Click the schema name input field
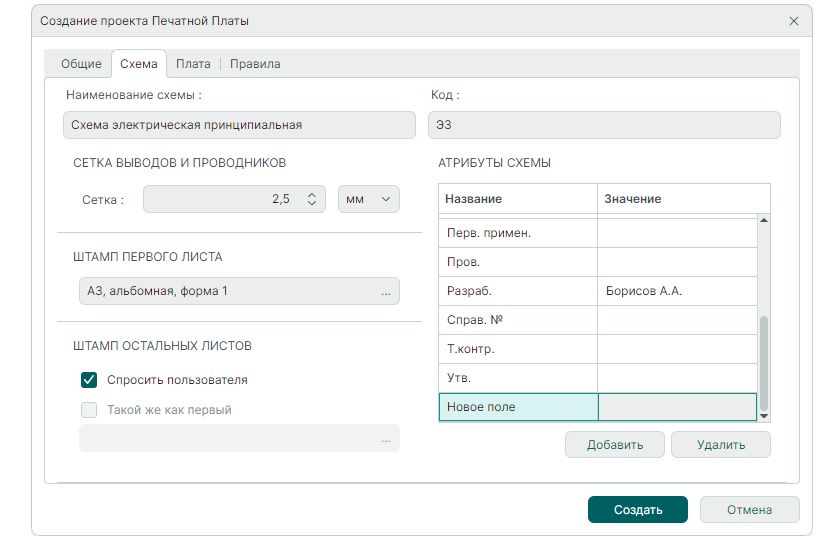Screen dimensions: 840x538 coord(238,125)
